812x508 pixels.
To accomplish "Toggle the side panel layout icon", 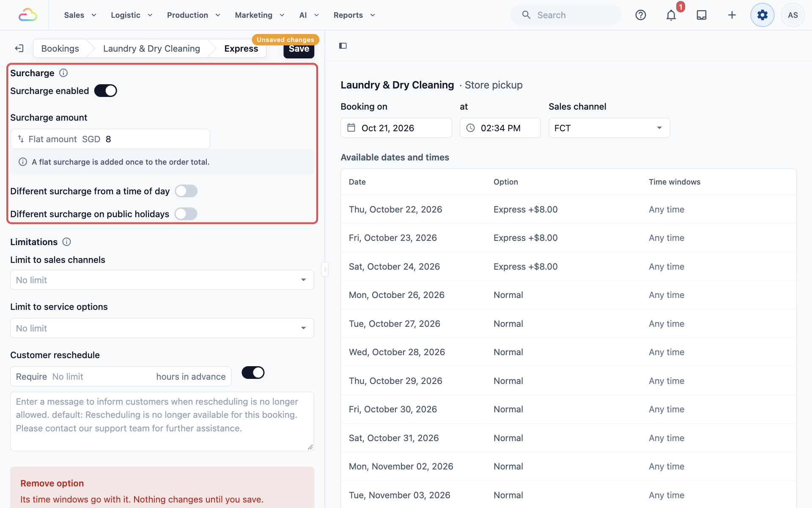I will point(343,46).
